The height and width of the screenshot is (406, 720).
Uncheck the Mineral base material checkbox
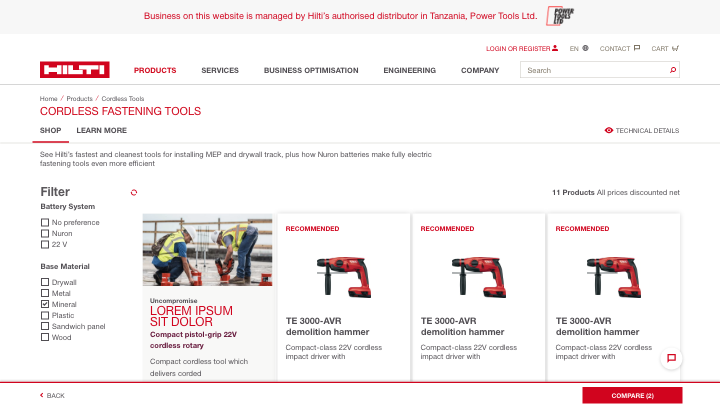(x=44, y=304)
